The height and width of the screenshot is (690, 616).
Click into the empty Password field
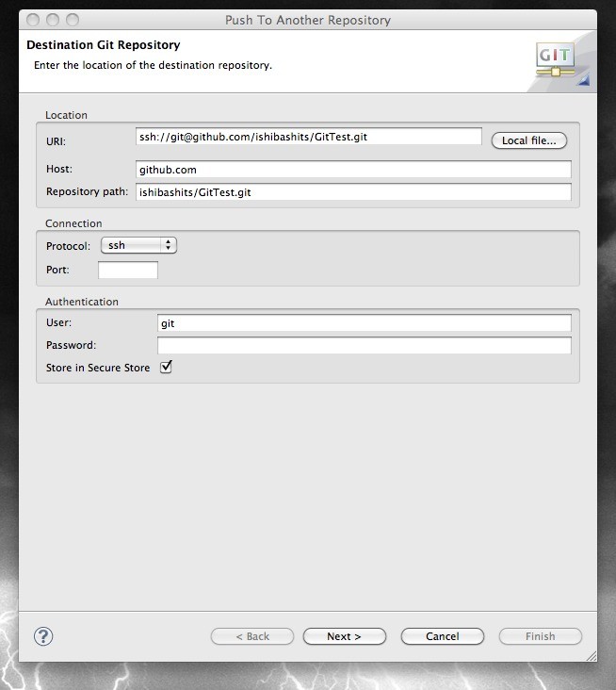click(365, 345)
